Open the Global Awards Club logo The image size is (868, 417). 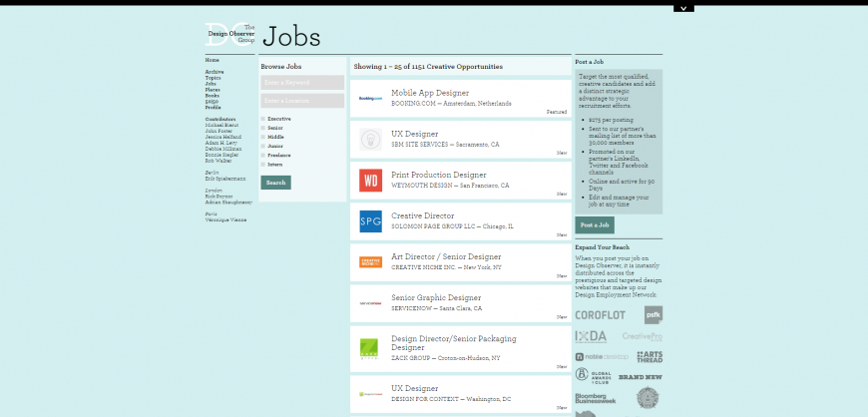coord(593,376)
